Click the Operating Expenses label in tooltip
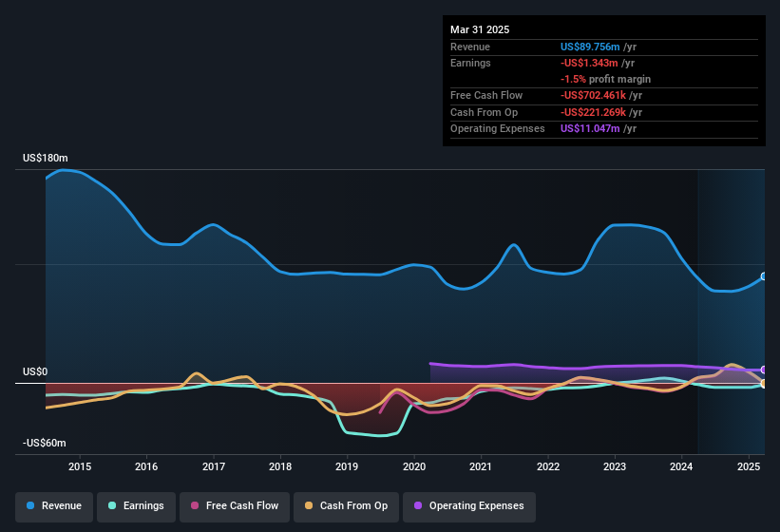The image size is (780, 532). (498, 129)
